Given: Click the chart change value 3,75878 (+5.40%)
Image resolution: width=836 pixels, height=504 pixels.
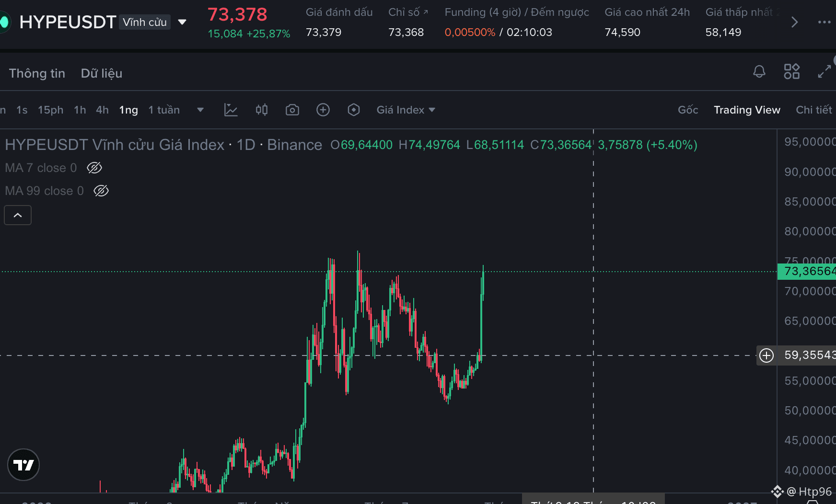Looking at the screenshot, I should point(648,145).
